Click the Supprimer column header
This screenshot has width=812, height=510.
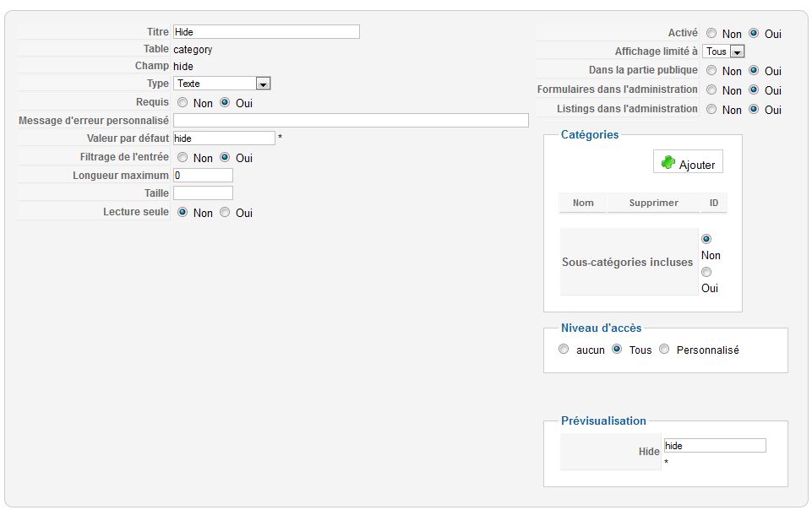tap(653, 203)
